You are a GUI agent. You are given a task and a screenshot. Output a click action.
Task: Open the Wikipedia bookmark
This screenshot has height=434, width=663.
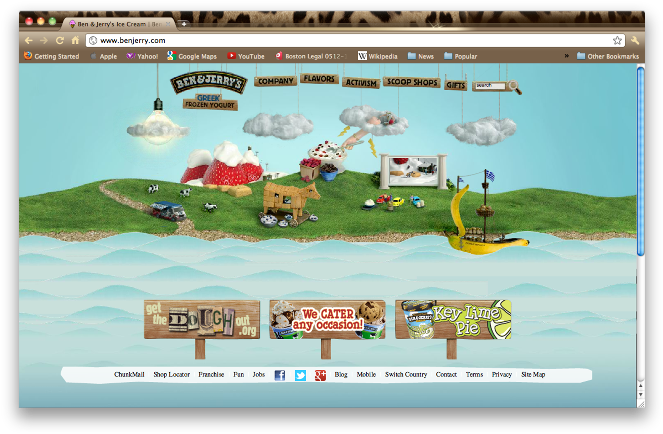click(x=378, y=56)
